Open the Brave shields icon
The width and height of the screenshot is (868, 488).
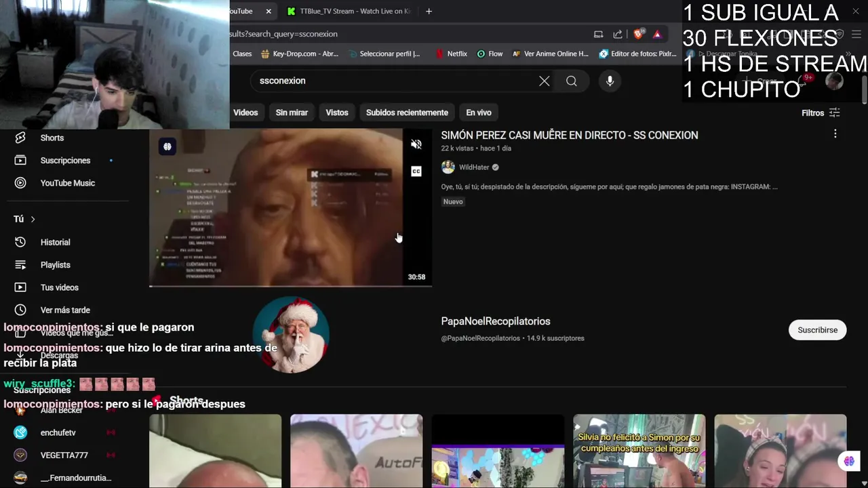[639, 35]
